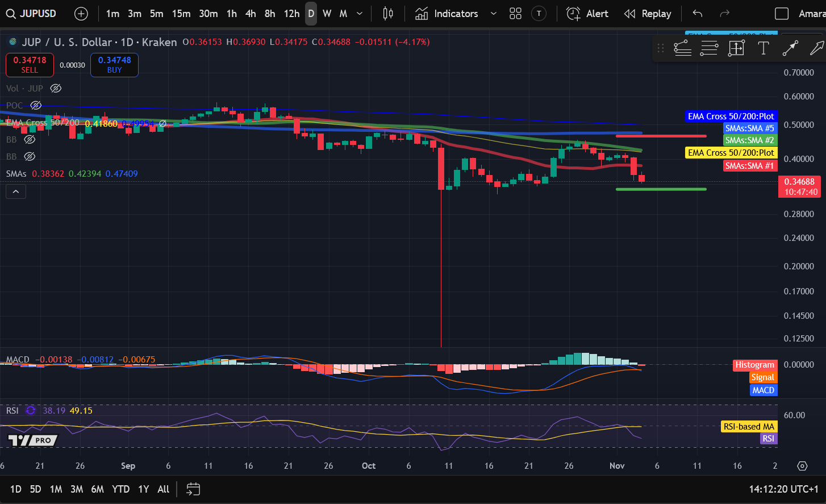Open the go-to-date calendar icon
This screenshot has width=826, height=504.
coord(193,489)
